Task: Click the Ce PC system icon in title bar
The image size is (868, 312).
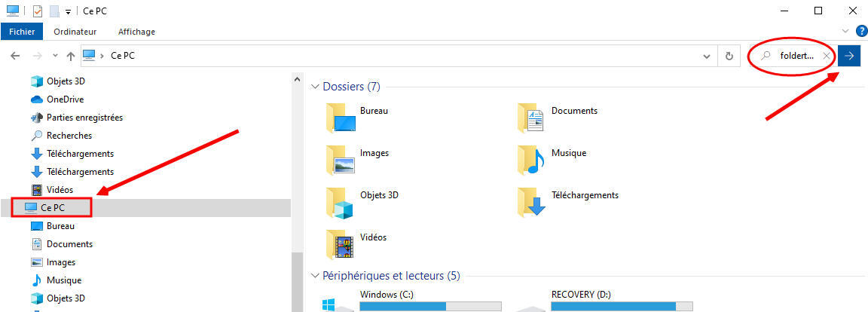Action: click(x=12, y=11)
